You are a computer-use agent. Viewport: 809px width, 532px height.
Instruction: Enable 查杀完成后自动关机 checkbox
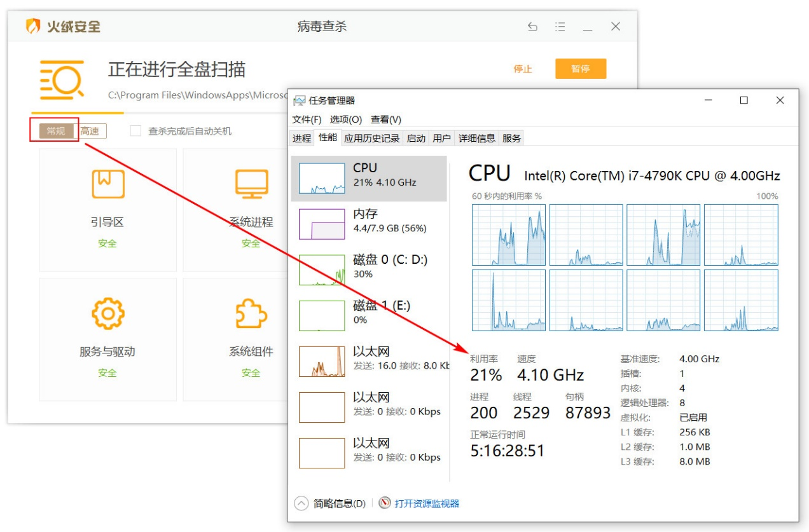point(135,131)
